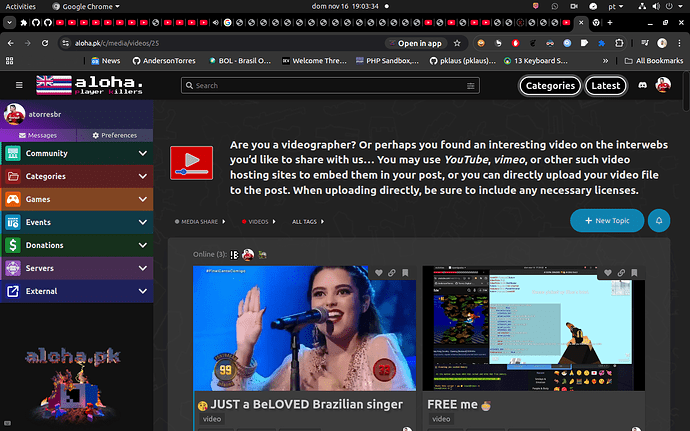Viewport: 690px width, 431px height.
Task: Click the New Topic button
Action: (606, 220)
